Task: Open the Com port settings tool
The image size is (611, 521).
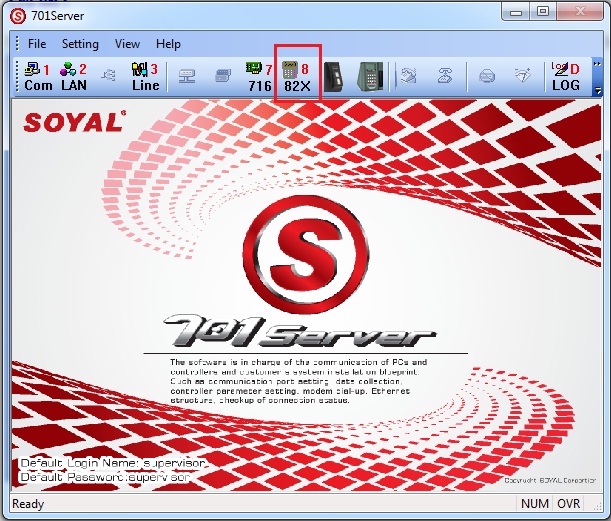Action: point(38,76)
